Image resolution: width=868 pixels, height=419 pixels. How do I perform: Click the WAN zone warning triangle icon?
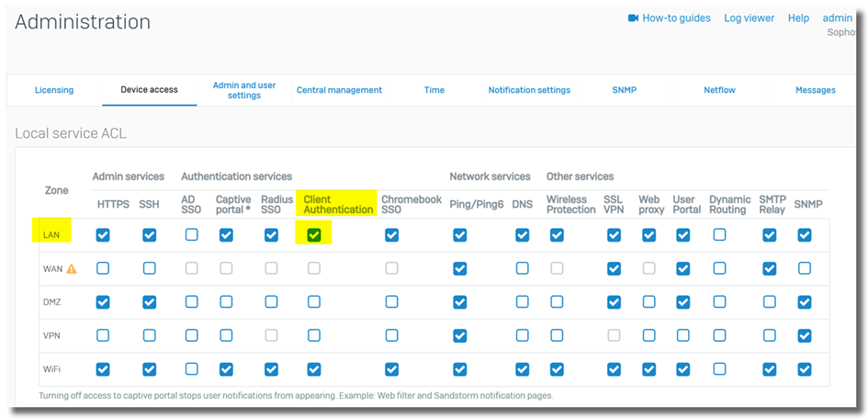pos(72,269)
